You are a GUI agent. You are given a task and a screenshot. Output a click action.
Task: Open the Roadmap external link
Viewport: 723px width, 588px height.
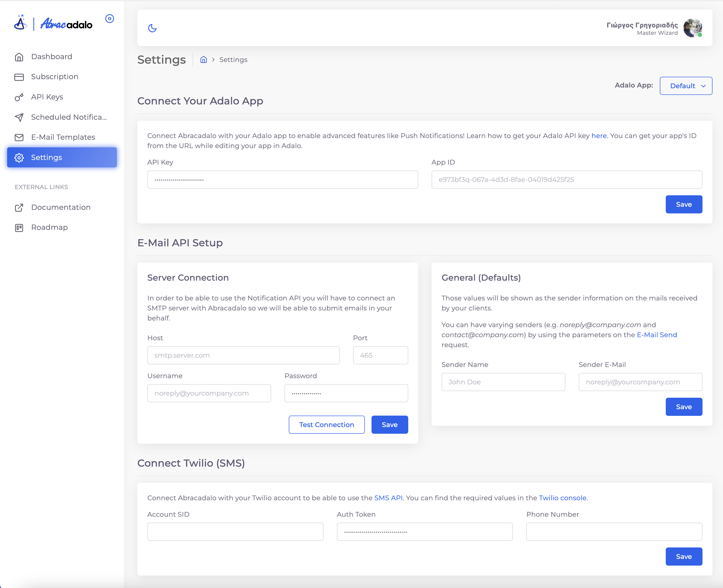[x=49, y=227]
